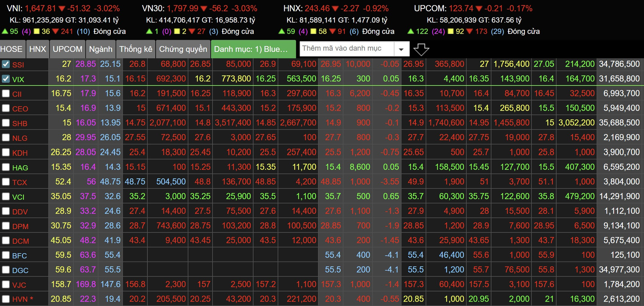Open the TCX ticker symbol

click(x=19, y=182)
